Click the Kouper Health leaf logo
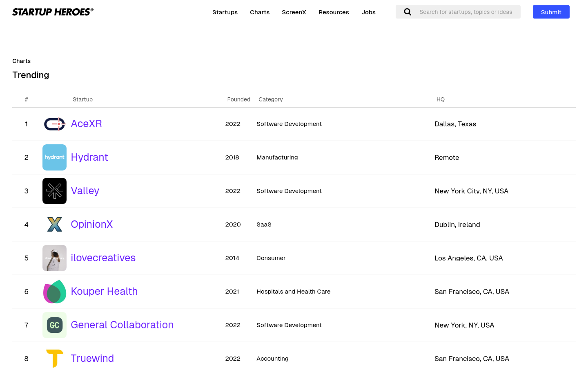The image size is (588, 368). pyautogui.click(x=54, y=292)
